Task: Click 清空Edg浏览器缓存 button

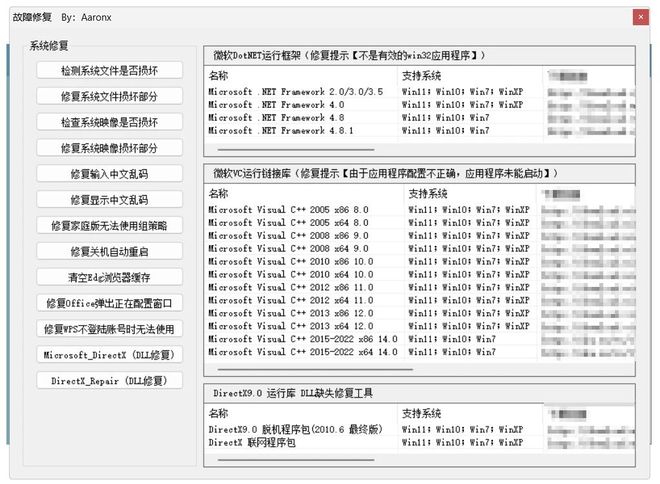Action: [109, 277]
